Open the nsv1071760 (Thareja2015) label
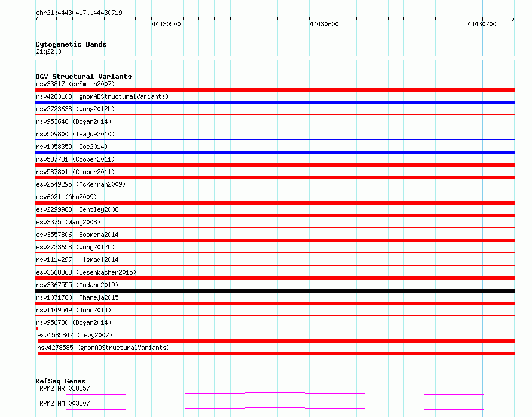 79,297
